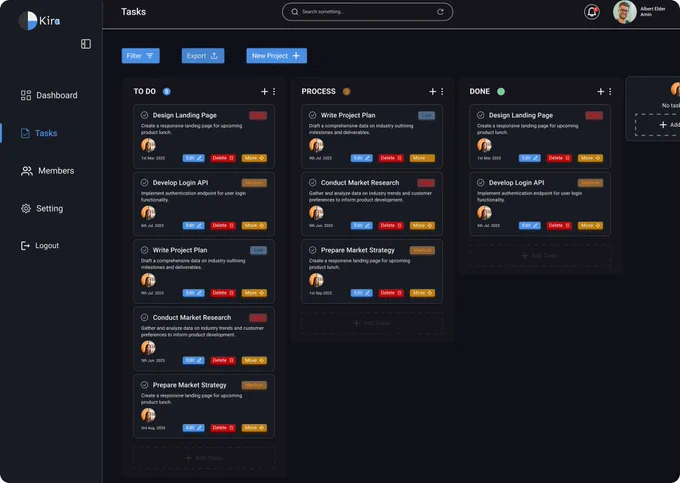Move Design Landing Page task in TO DO
This screenshot has width=680, height=483.
[254, 158]
